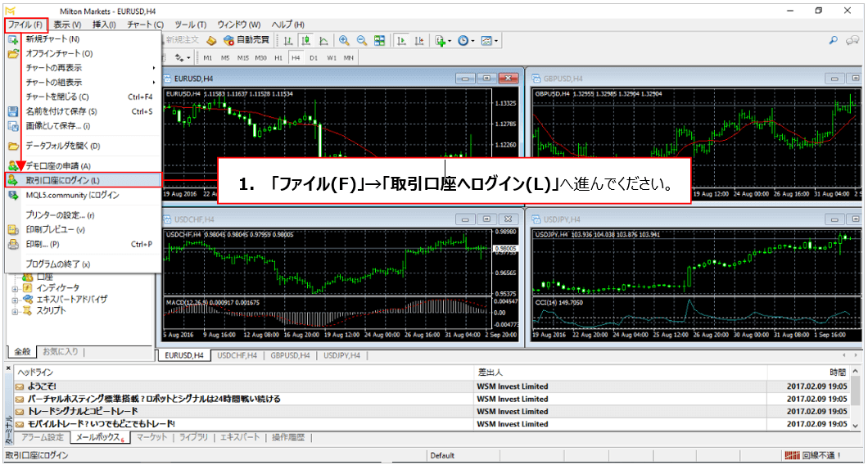The height and width of the screenshot is (465, 868).
Task: Toggle auto scroll chart icon
Action: (x=402, y=40)
